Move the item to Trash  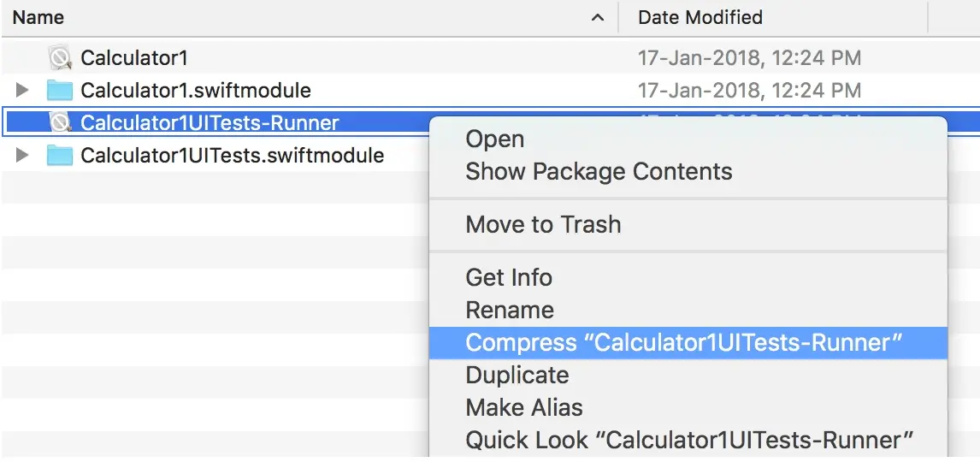[543, 224]
